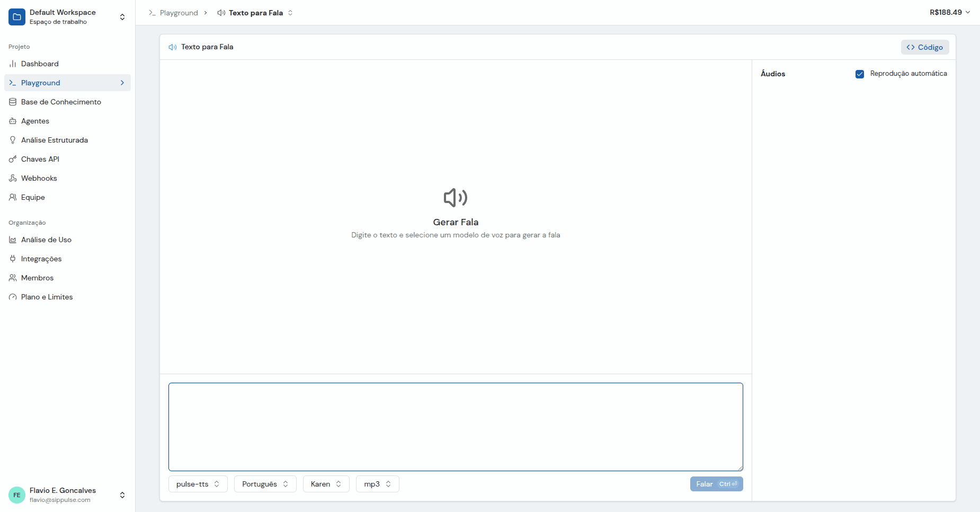Open the Equipe menu item

click(x=33, y=197)
